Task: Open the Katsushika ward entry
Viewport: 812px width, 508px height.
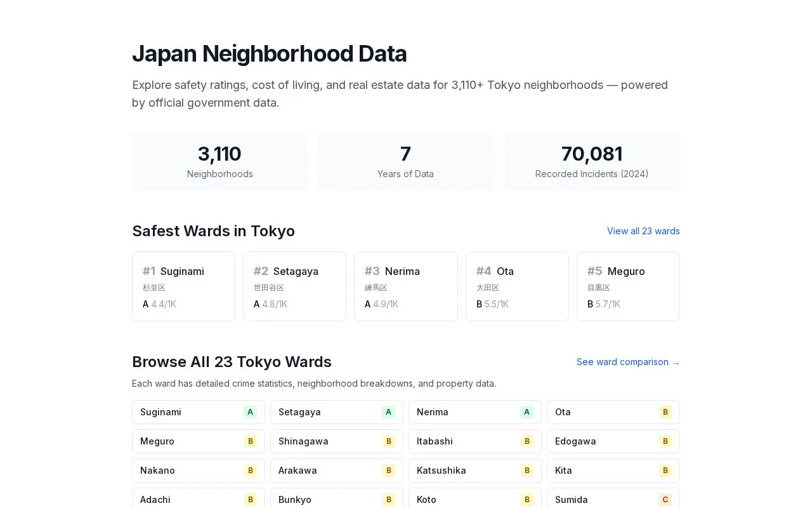Action: 475,471
